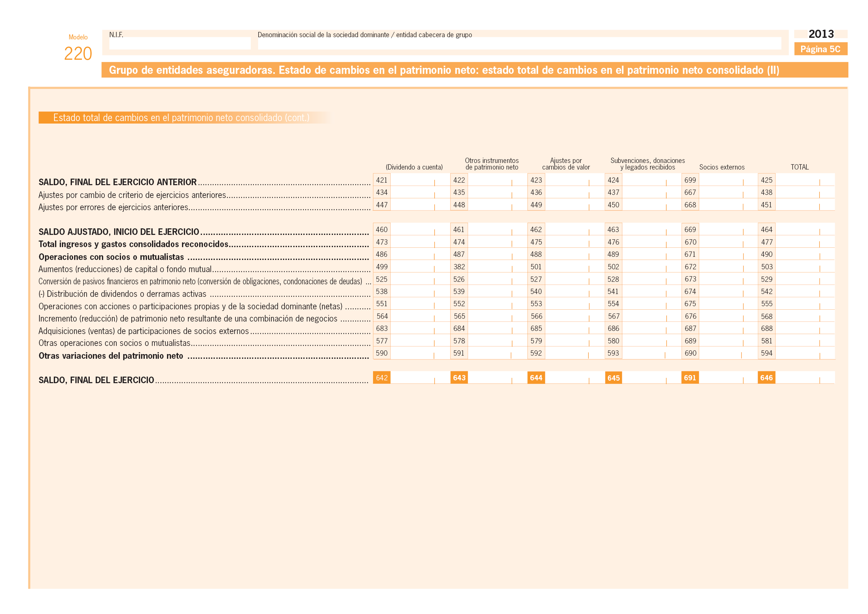Click the input field for box 421
Screen dimensions: 868x614
click(420, 180)
